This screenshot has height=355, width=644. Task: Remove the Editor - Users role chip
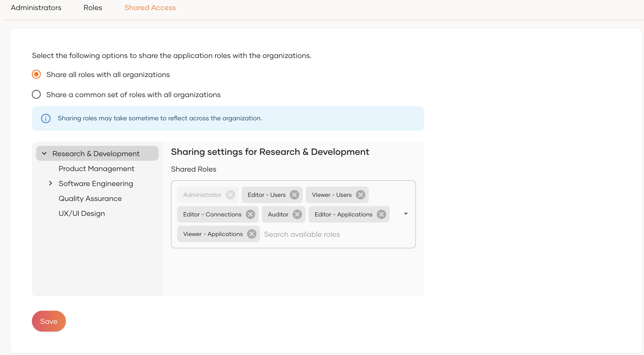(294, 195)
